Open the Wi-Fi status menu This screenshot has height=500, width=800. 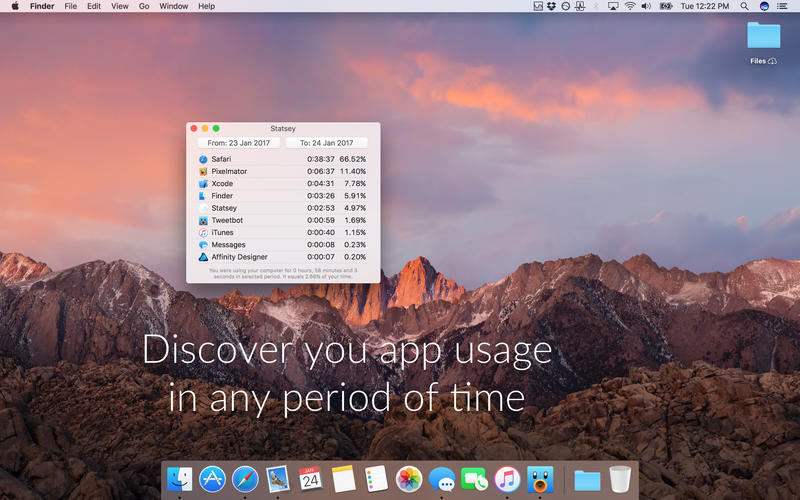pyautogui.click(x=630, y=6)
